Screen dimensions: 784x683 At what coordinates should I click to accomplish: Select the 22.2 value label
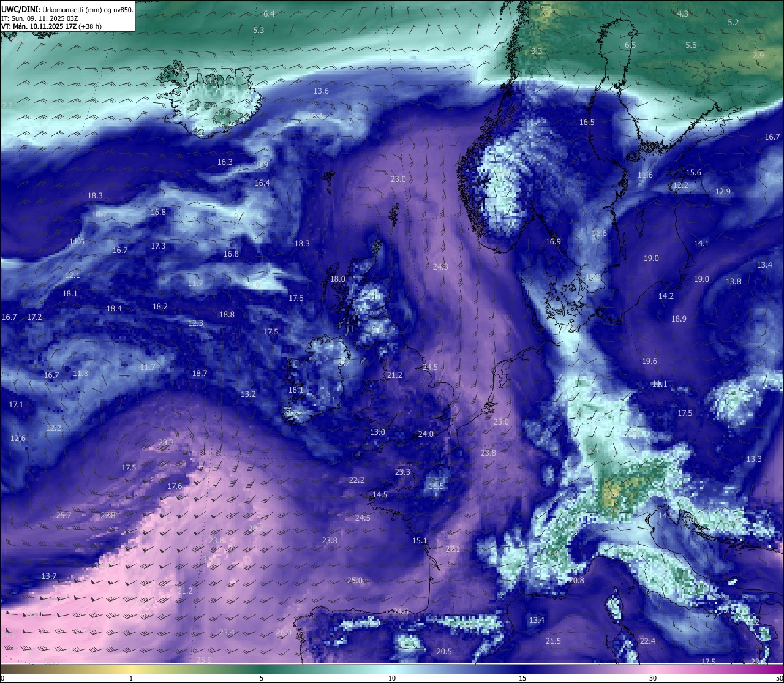(x=356, y=480)
